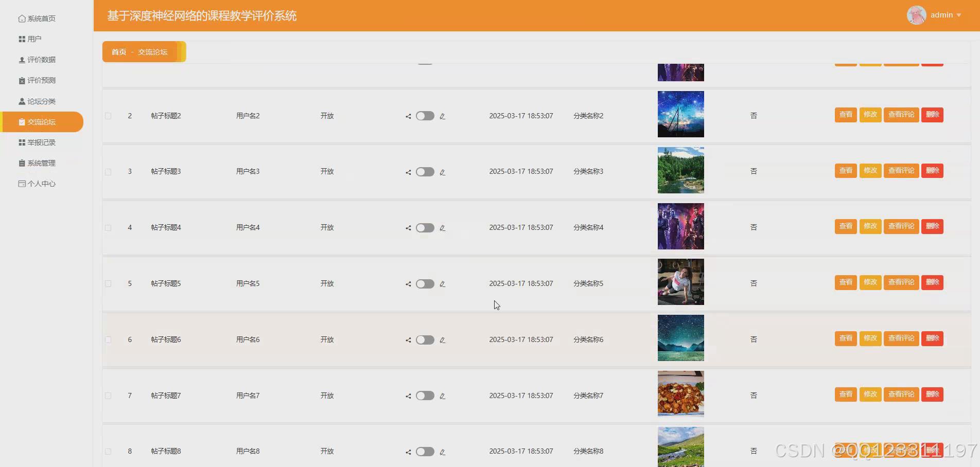Check the selection box for row 4
980x467 pixels.
(108, 227)
